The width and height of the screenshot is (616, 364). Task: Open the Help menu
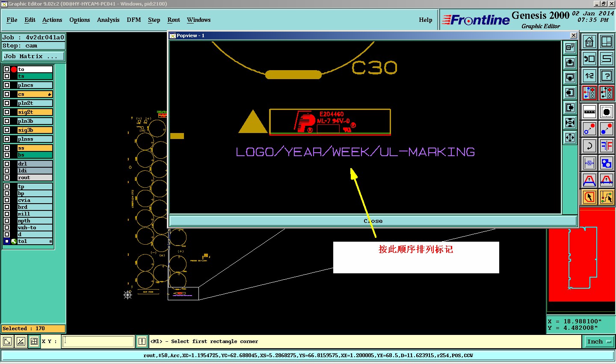[x=426, y=20]
